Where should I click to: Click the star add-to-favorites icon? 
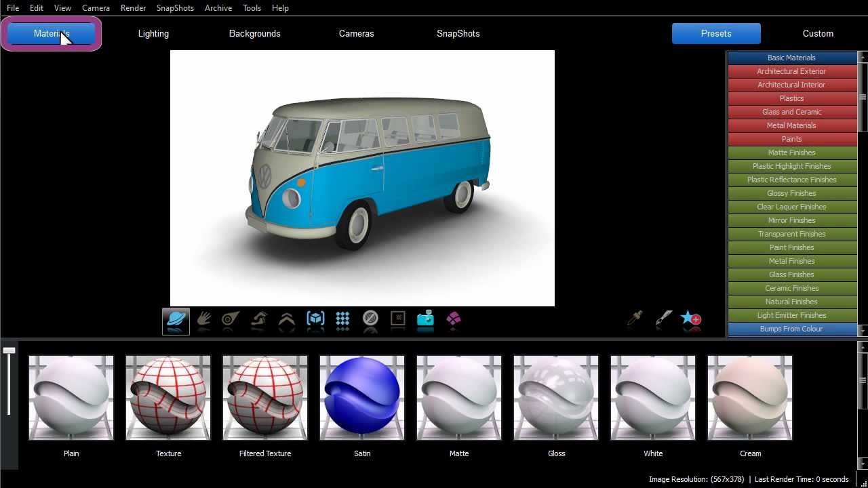click(691, 319)
